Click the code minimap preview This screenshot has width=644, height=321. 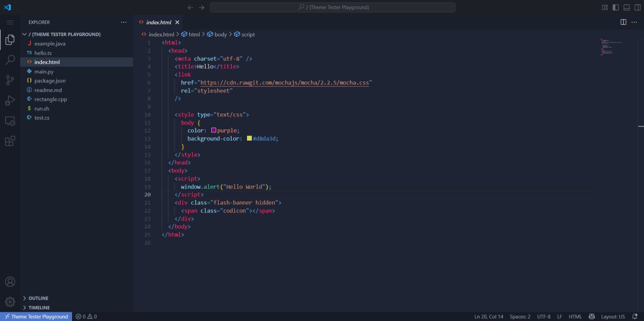pos(611,47)
